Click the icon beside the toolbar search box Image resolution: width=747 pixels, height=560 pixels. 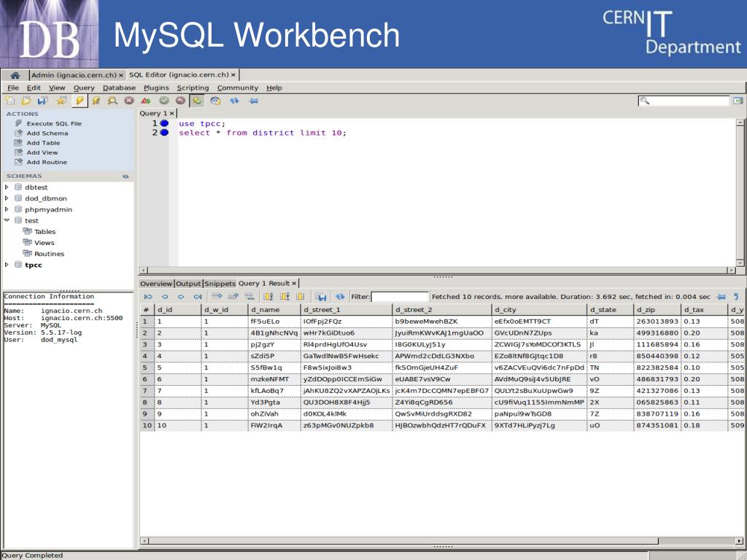738,101
